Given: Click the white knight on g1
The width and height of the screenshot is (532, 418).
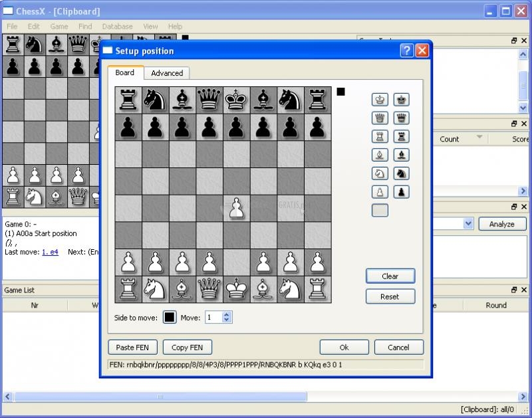Looking at the screenshot, I should click(291, 289).
